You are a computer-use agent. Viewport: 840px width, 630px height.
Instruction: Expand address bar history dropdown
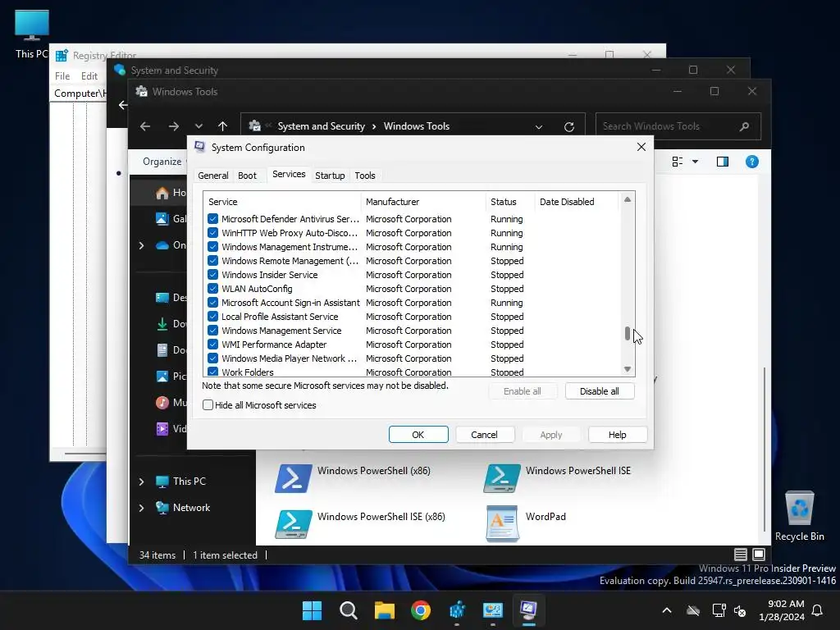tap(539, 127)
